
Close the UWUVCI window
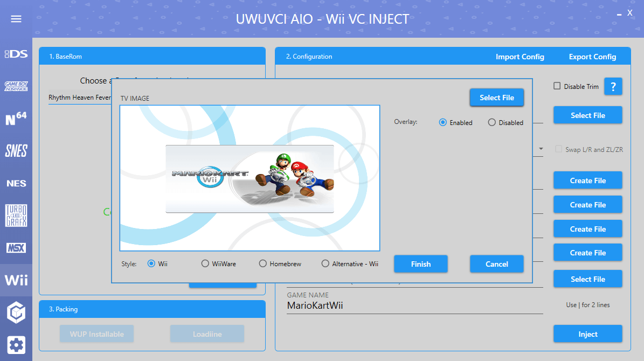[x=629, y=13]
